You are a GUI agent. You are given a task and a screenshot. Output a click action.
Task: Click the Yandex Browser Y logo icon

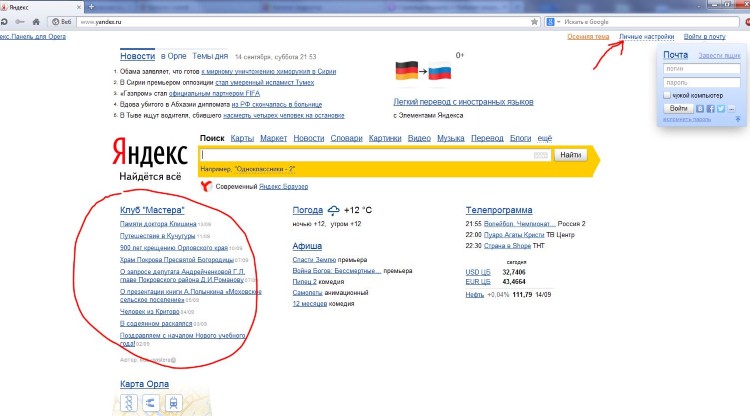pyautogui.click(x=206, y=186)
